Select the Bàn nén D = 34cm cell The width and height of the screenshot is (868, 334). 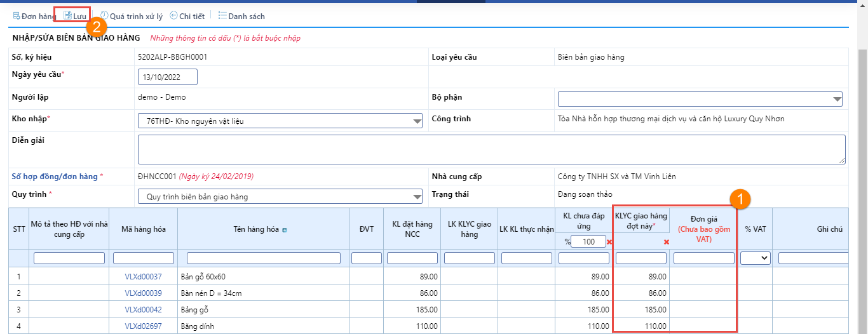(x=263, y=293)
